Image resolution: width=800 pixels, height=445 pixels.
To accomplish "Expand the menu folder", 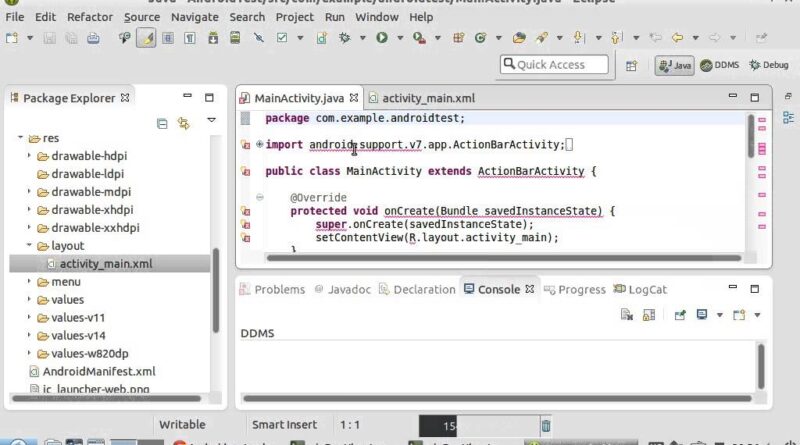I will coord(29,281).
